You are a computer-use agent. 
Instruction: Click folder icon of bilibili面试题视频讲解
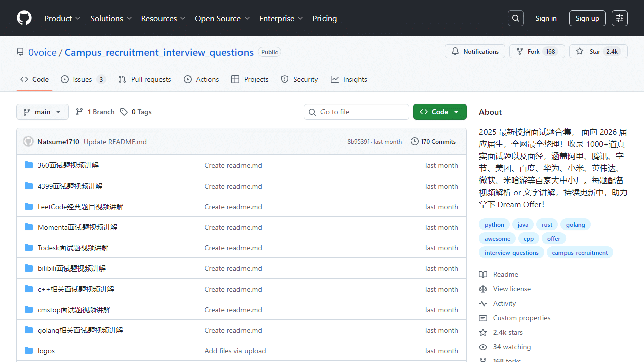[29, 268]
